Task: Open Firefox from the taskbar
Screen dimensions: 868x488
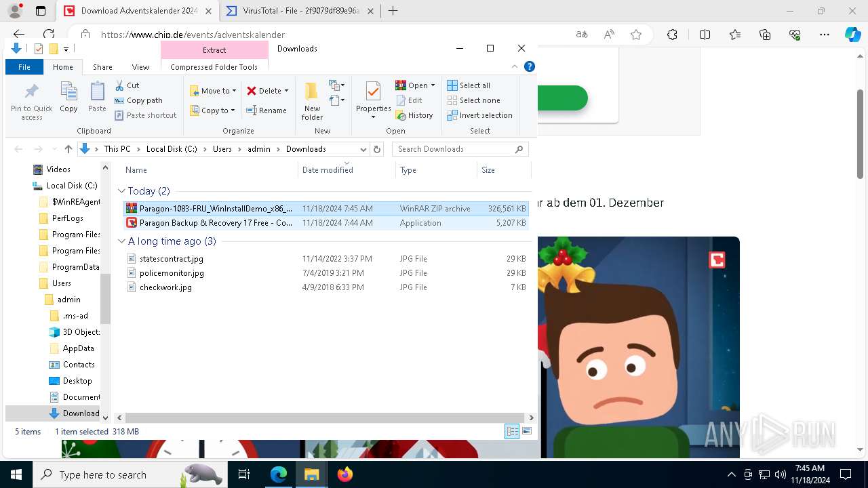Action: (344, 474)
